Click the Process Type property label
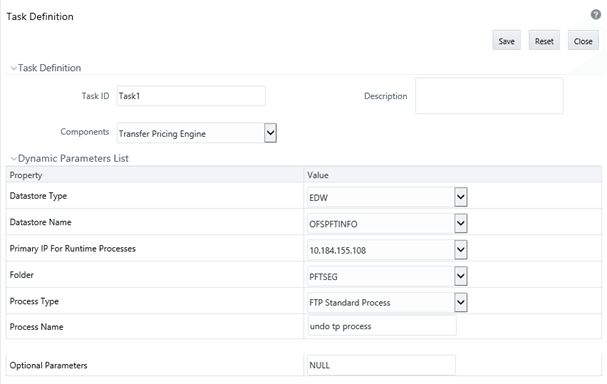The image size is (607, 384). click(34, 301)
